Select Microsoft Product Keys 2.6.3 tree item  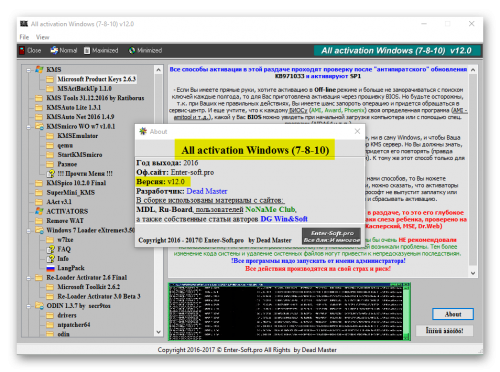pos(96,79)
